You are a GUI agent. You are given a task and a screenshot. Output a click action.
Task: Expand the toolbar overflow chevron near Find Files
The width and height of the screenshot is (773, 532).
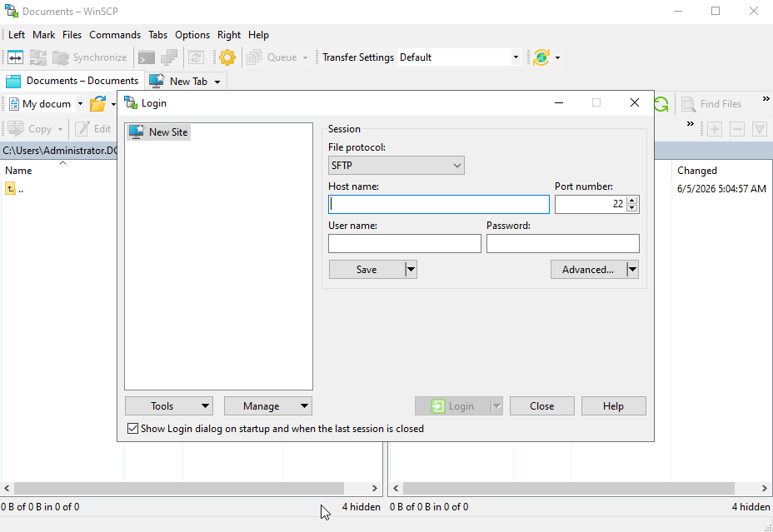(x=766, y=99)
